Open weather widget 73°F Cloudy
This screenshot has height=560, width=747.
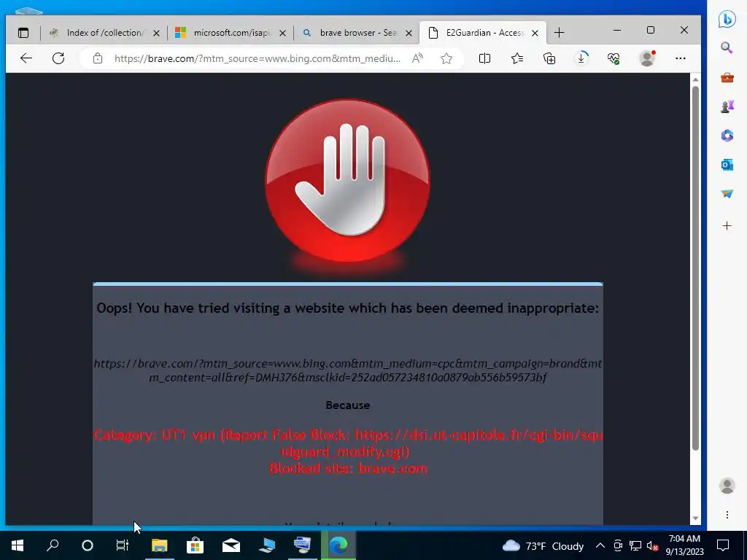(x=543, y=546)
